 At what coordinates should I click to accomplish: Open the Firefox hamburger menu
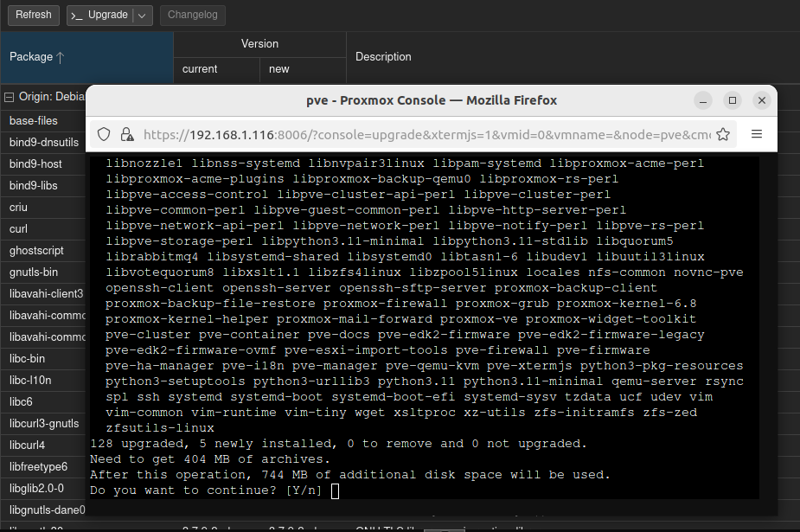(756, 134)
